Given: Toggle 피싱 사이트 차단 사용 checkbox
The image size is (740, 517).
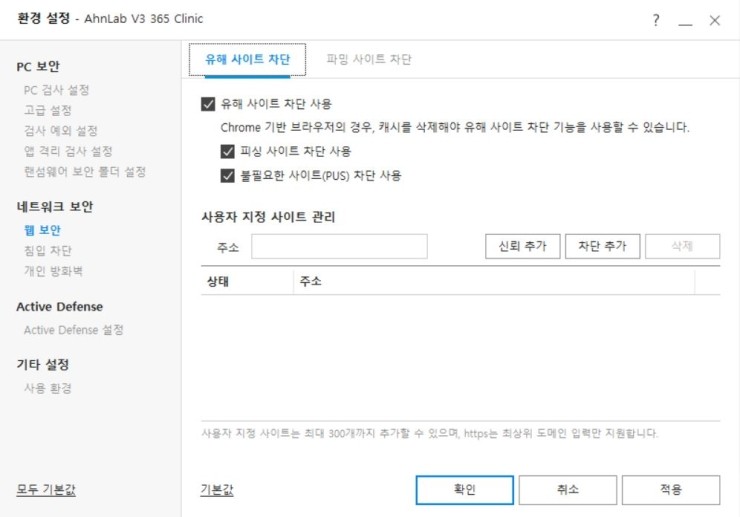Looking at the screenshot, I should [227, 151].
